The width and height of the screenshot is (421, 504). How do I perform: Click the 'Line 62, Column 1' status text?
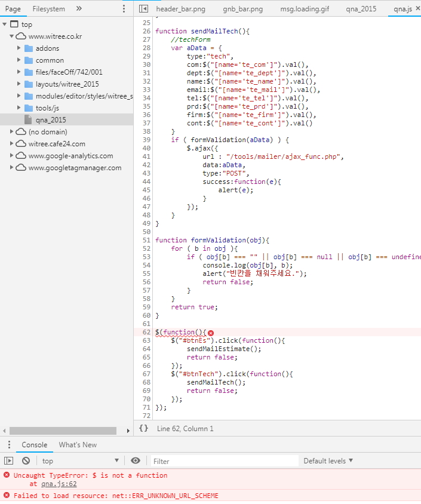click(185, 429)
